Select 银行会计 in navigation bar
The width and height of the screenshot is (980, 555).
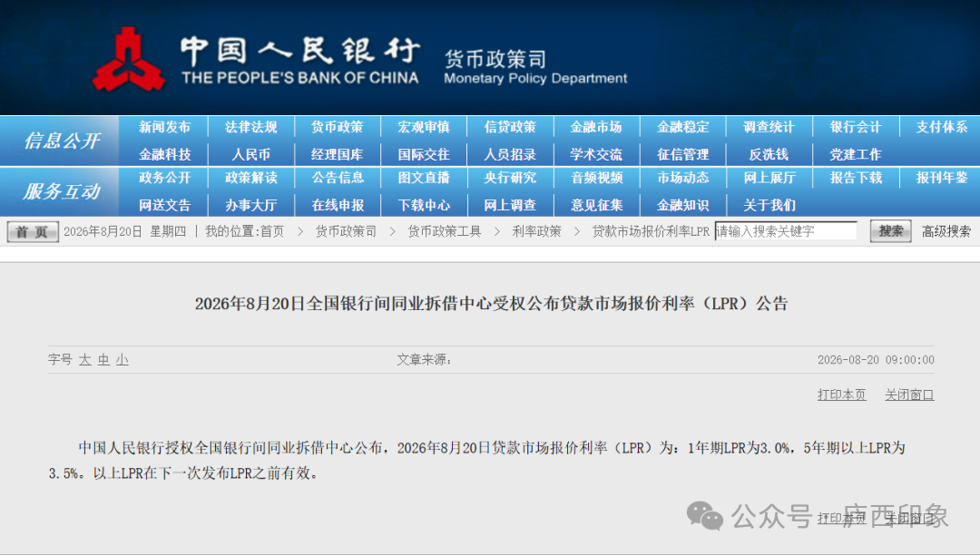click(x=856, y=127)
